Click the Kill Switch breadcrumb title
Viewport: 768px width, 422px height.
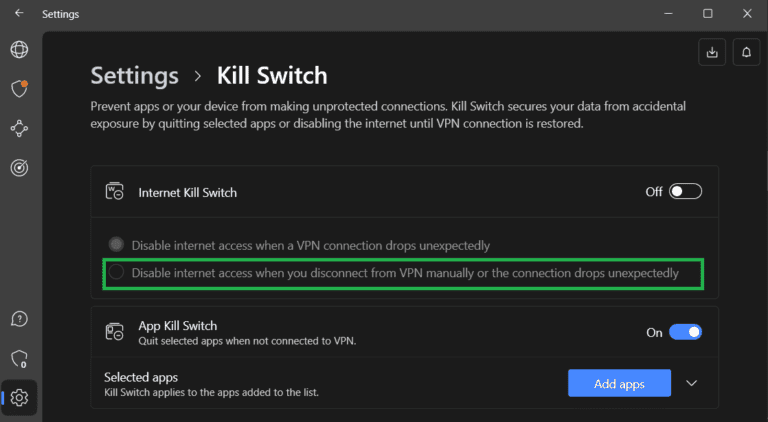[x=272, y=76]
